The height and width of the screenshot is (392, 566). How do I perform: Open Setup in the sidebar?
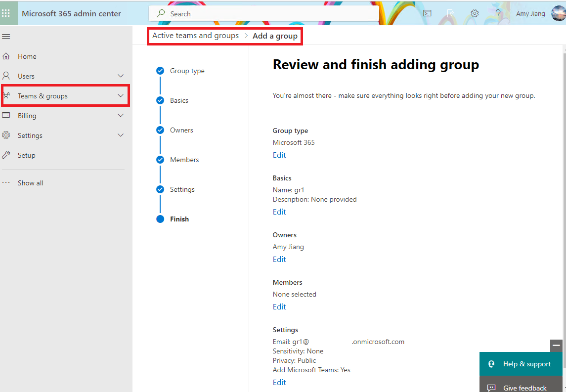[26, 155]
